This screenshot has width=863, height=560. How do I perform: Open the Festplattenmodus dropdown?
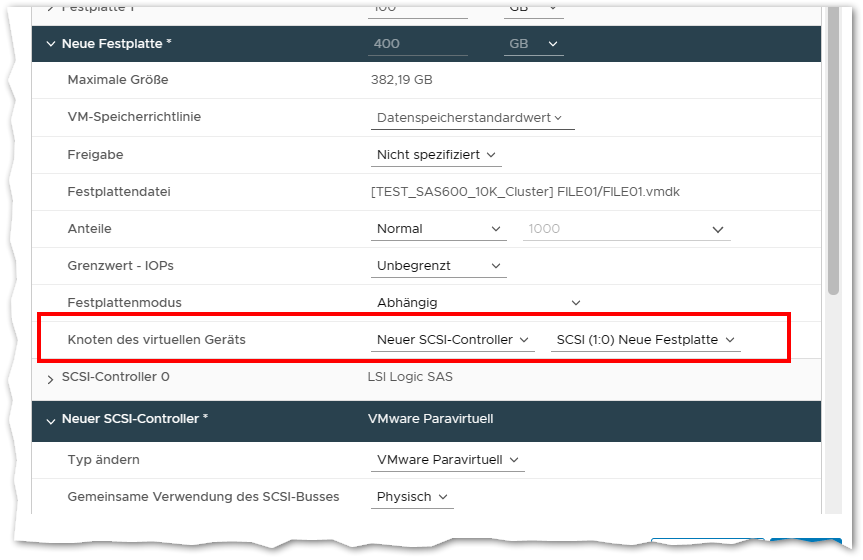click(x=476, y=302)
